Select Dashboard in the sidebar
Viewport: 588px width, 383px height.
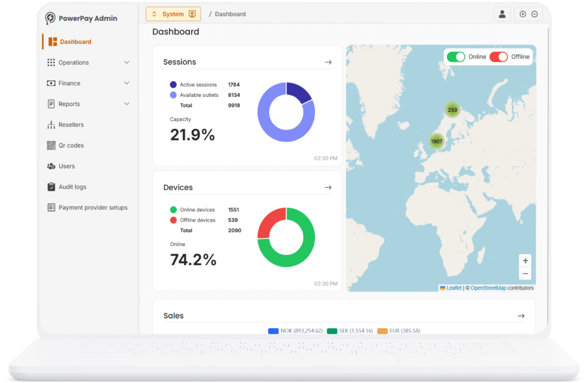pyautogui.click(x=75, y=42)
